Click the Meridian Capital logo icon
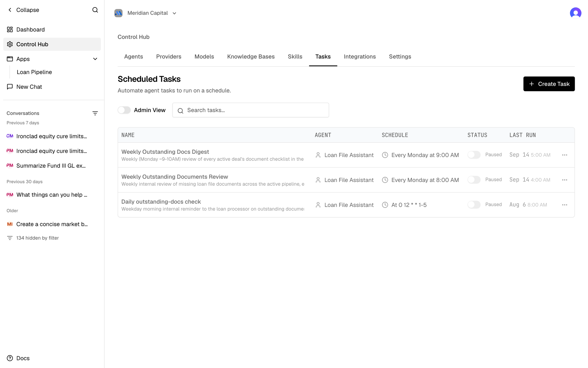588x368 pixels. [118, 13]
